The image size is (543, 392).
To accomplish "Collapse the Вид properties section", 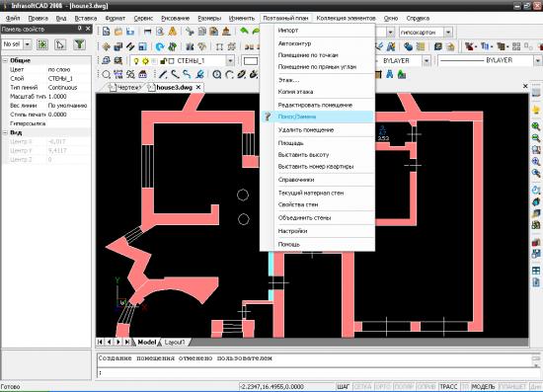I will pyautogui.click(x=6, y=132).
